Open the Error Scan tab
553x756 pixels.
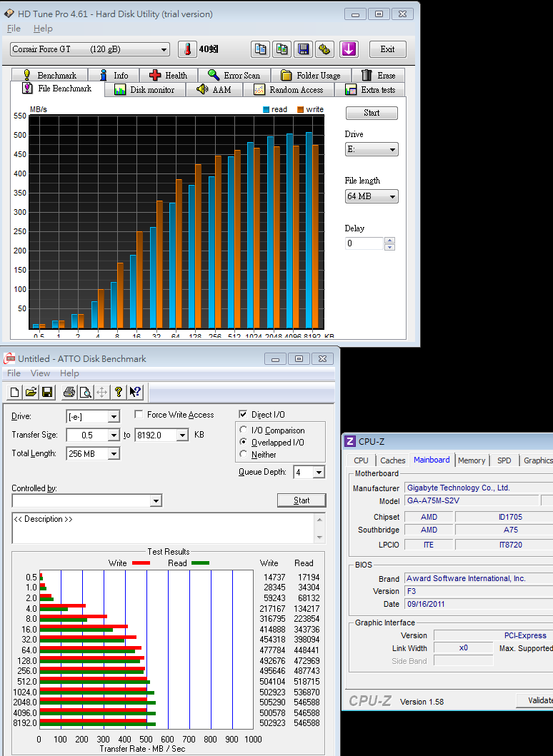pos(234,75)
